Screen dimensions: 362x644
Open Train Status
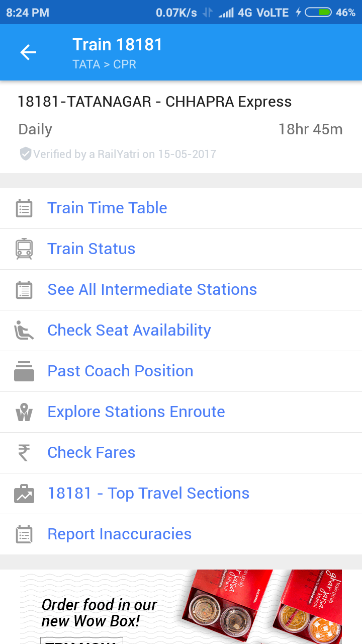(x=91, y=249)
